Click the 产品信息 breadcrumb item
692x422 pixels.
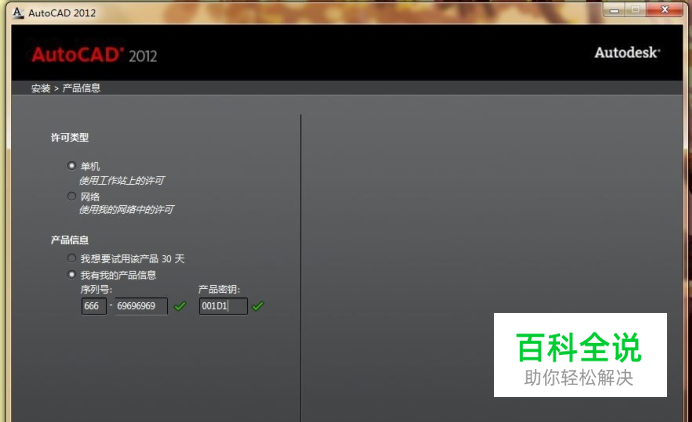(x=82, y=88)
